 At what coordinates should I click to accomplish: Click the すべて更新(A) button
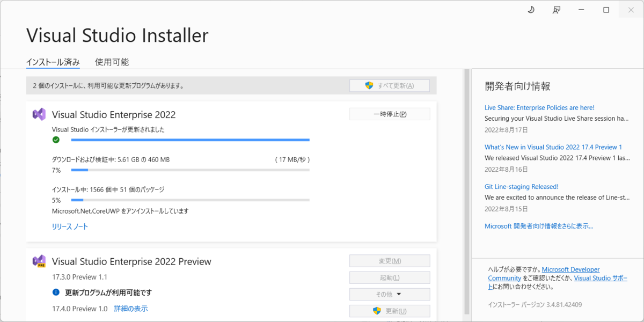[x=390, y=86]
